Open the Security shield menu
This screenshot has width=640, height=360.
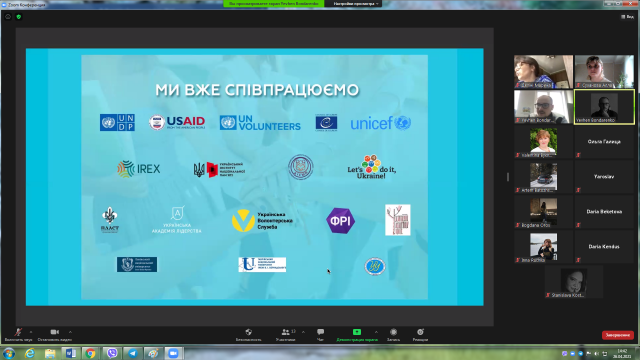tap(248, 335)
